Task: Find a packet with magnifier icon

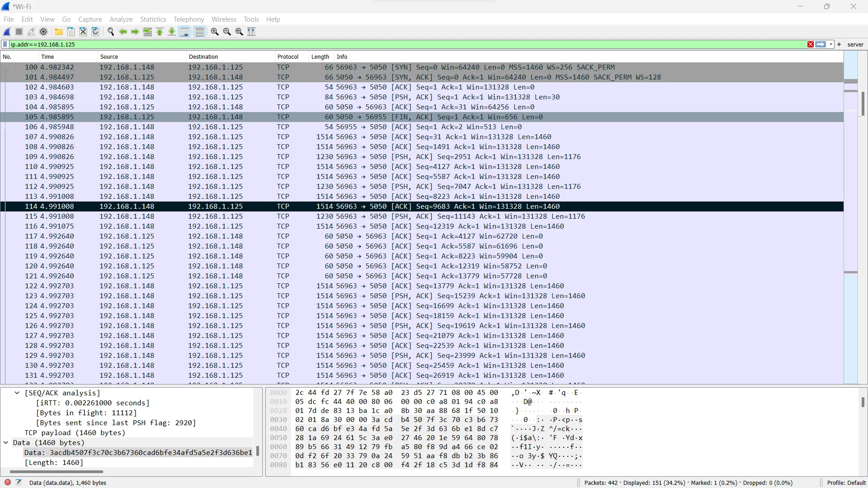Action: point(111,32)
